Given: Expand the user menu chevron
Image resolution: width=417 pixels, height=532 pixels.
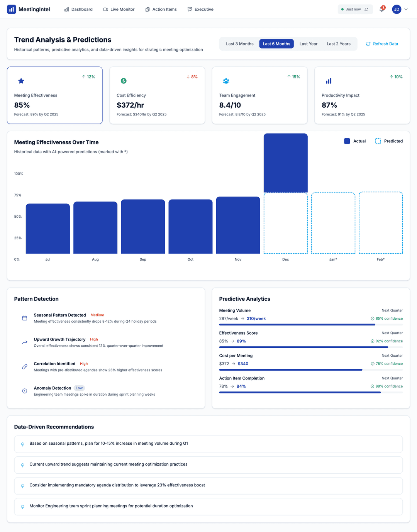Looking at the screenshot, I should pyautogui.click(x=406, y=9).
